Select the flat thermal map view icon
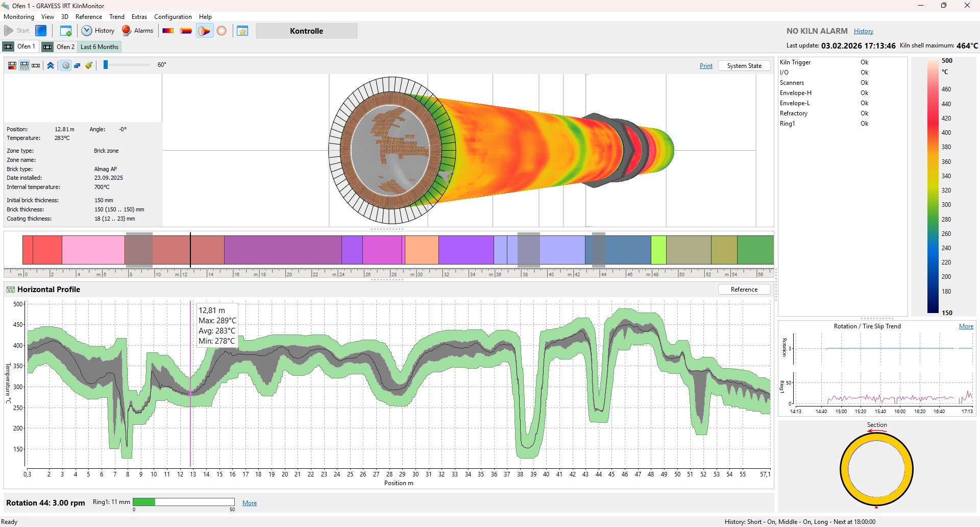 click(168, 31)
